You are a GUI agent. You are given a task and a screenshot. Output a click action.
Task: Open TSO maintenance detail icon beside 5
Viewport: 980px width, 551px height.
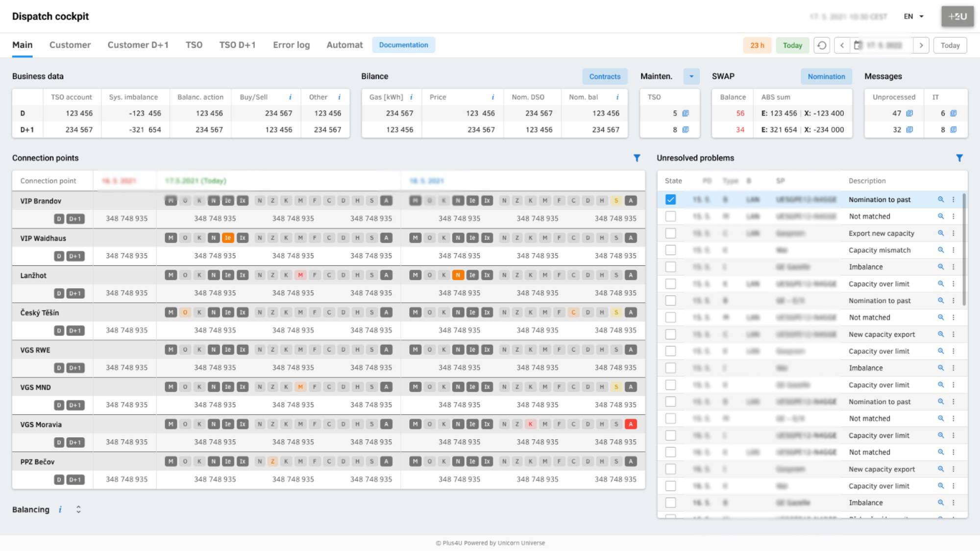coord(686,113)
